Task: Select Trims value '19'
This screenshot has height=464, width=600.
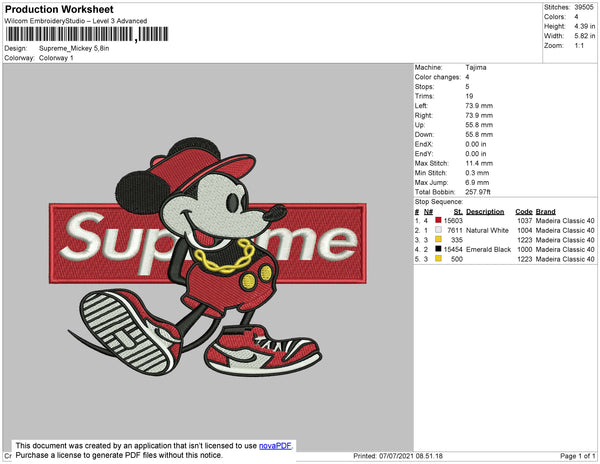Action: pos(469,96)
